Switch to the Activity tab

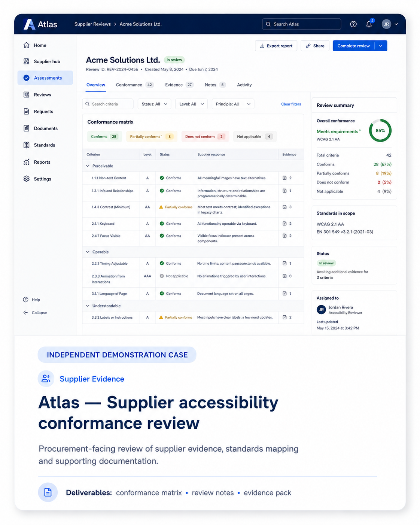[244, 85]
